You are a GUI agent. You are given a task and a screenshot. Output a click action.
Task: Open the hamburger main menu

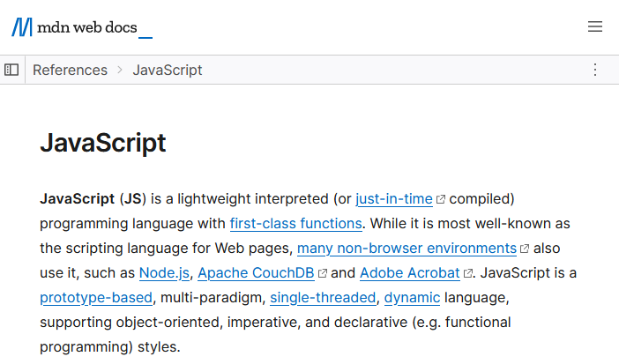point(595,27)
